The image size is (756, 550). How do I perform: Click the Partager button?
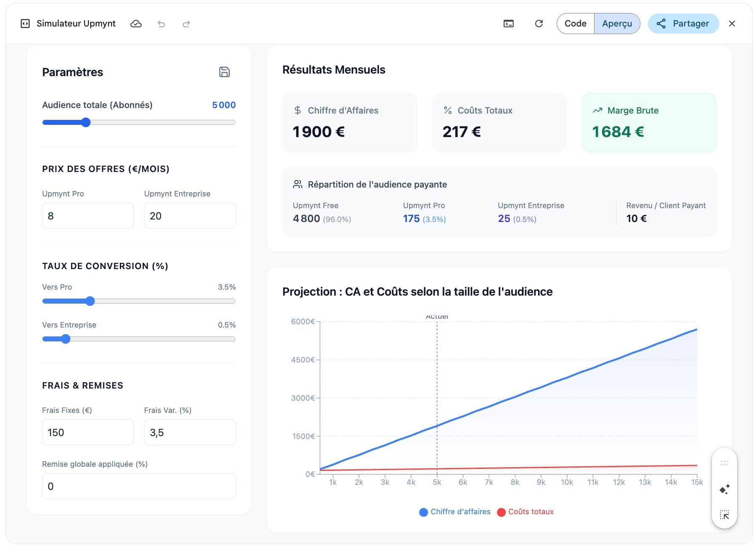[x=683, y=24]
